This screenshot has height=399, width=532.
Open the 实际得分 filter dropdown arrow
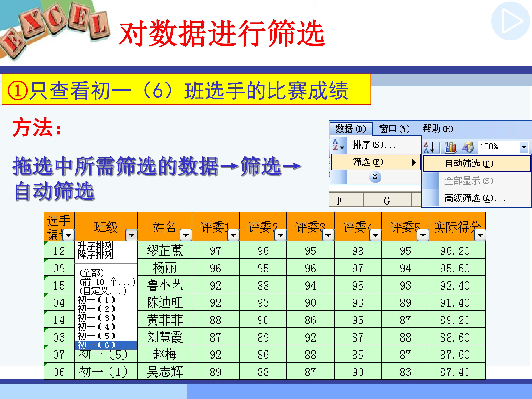[480, 235]
